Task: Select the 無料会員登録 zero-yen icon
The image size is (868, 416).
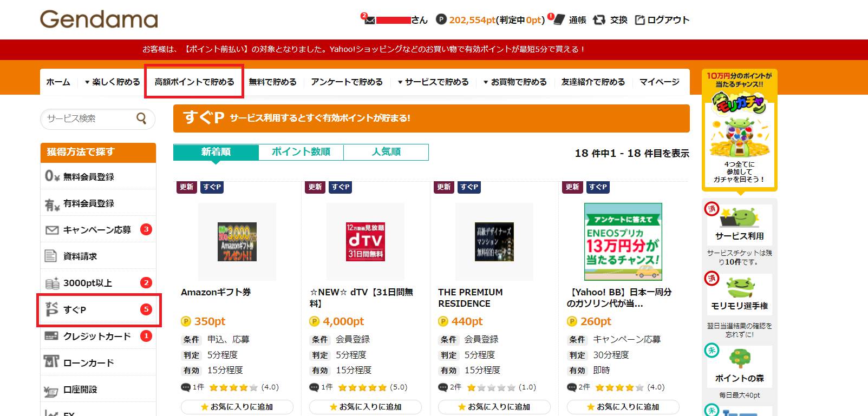Action: pyautogui.click(x=52, y=176)
